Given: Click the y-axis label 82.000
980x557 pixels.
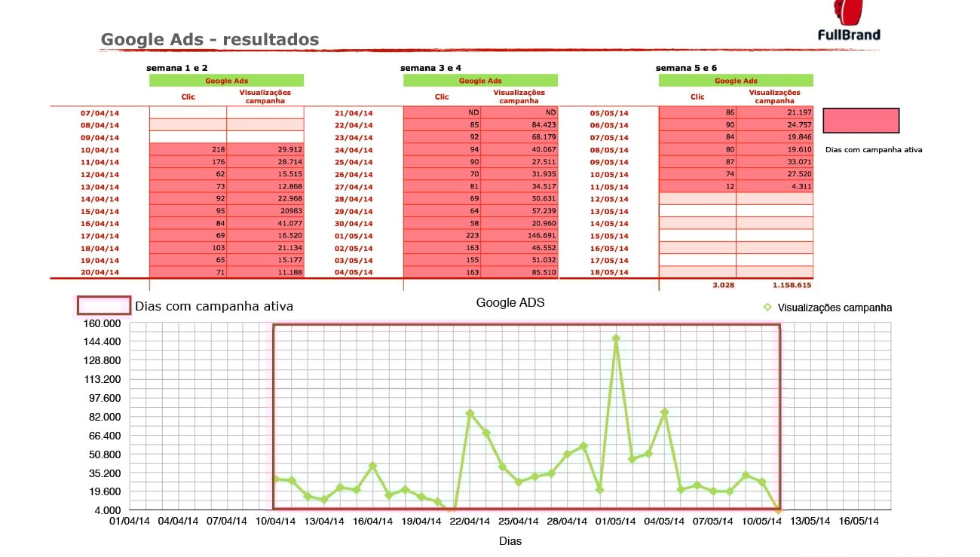Looking at the screenshot, I should click(x=105, y=417).
